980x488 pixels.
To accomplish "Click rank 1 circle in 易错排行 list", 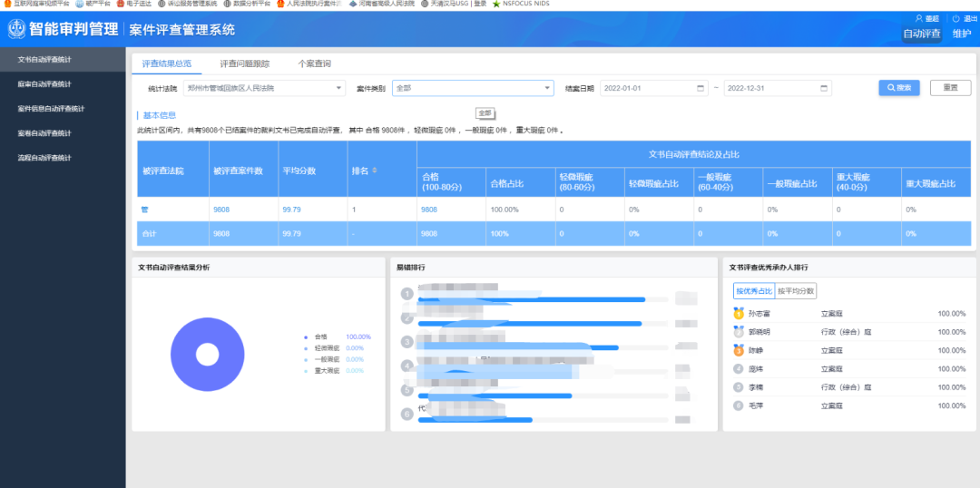I will 407,294.
